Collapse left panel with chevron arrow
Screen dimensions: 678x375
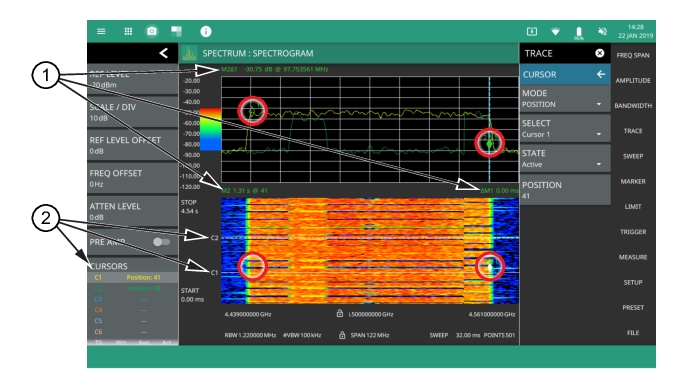pyautogui.click(x=163, y=53)
